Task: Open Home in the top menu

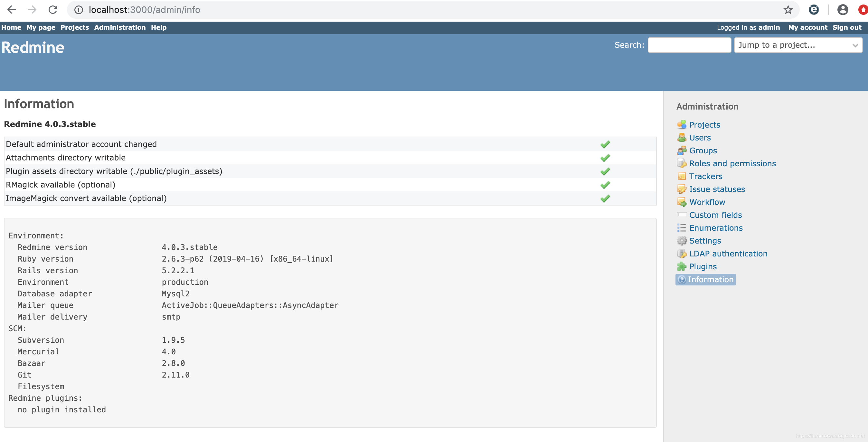Action: [11, 27]
